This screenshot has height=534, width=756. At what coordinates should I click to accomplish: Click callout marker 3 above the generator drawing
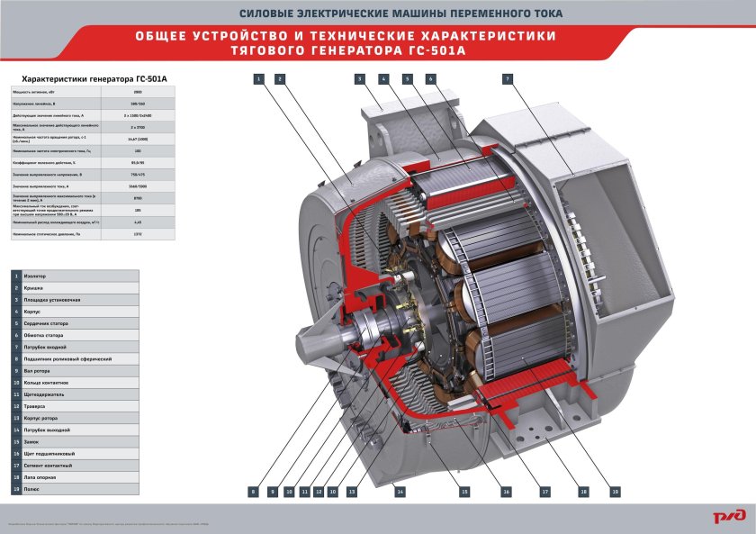359,79
